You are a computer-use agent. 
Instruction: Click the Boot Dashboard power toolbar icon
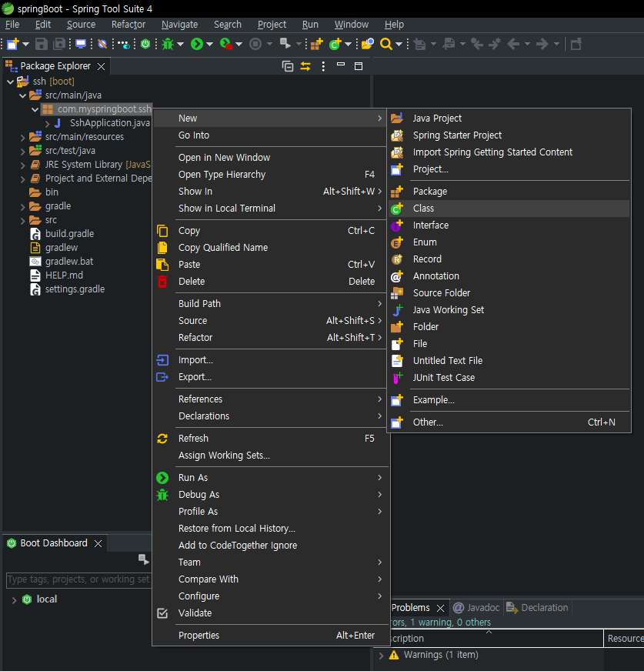145,44
